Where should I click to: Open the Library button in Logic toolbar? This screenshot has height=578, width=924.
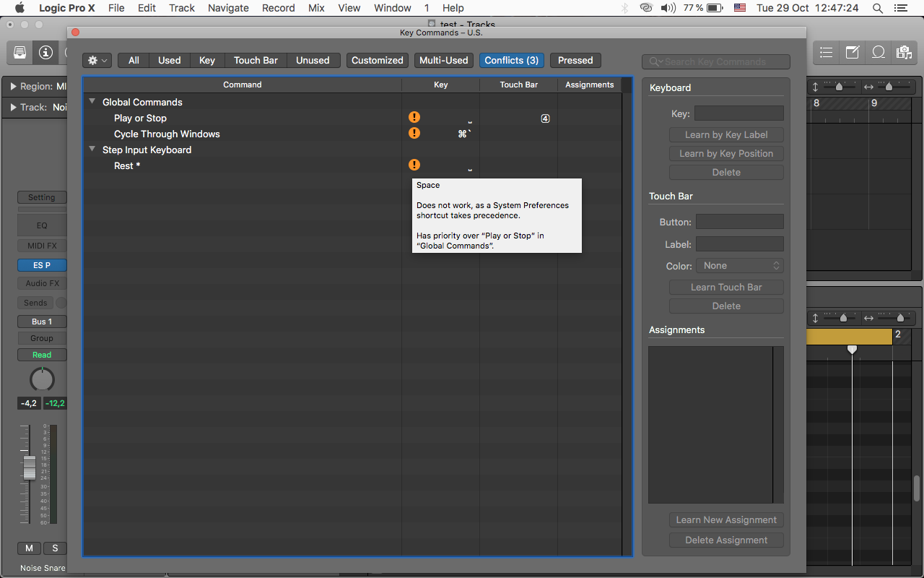click(x=19, y=52)
